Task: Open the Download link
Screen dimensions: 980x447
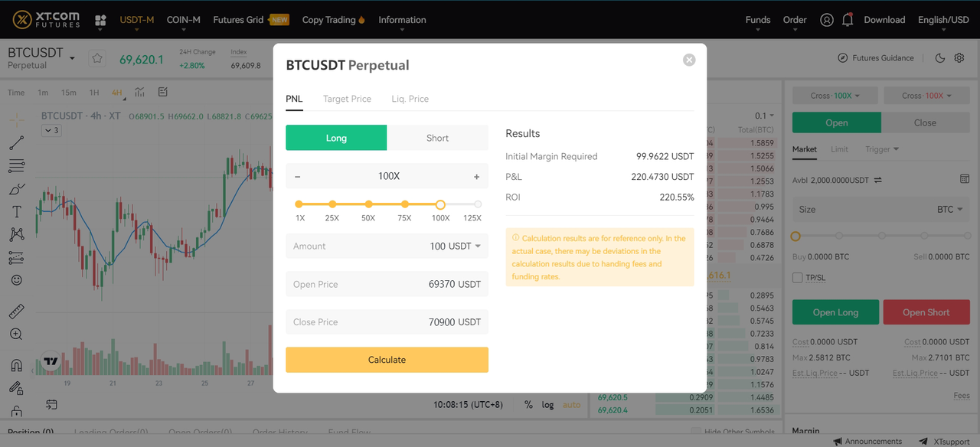Action: tap(884, 20)
